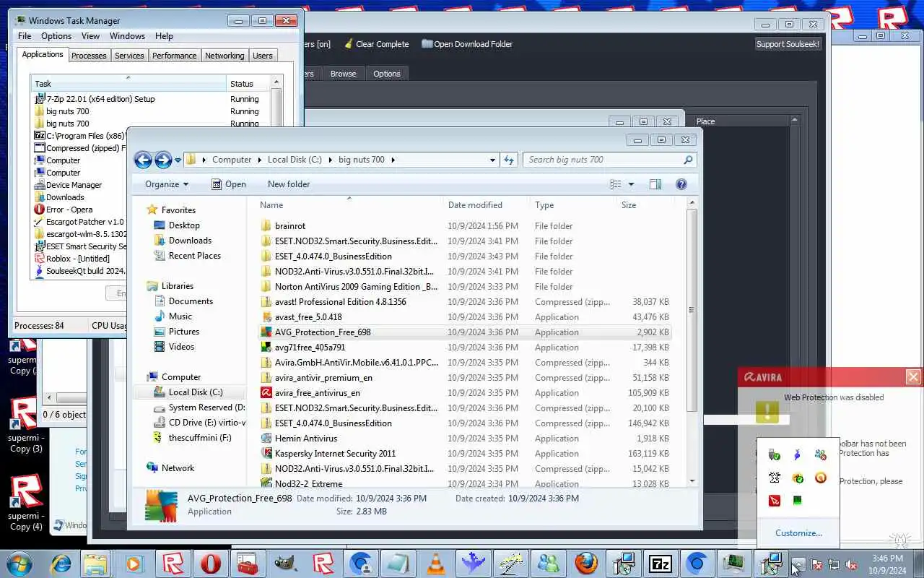The height and width of the screenshot is (578, 924).
Task: Open Internet Explorer from the taskbar
Action: point(61,564)
